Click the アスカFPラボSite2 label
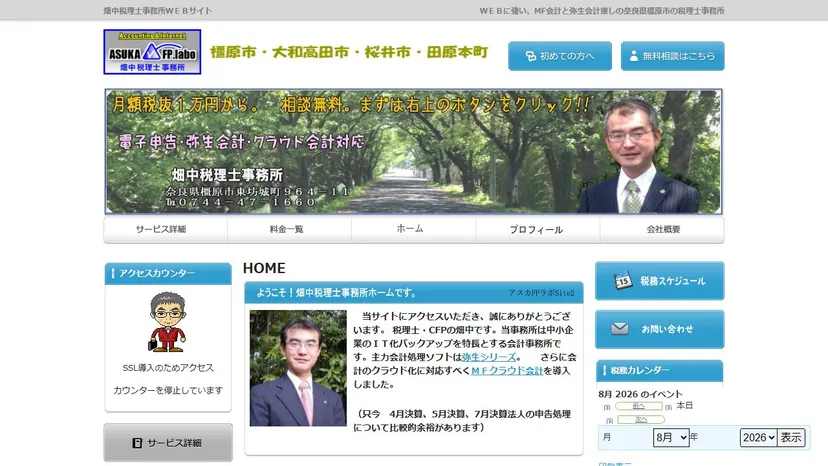Image resolution: width=828 pixels, height=466 pixels. pyautogui.click(x=541, y=293)
